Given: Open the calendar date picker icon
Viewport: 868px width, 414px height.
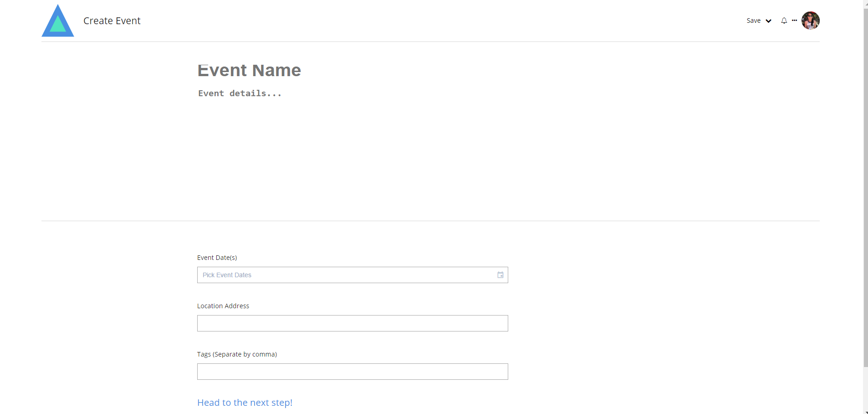Looking at the screenshot, I should [x=500, y=275].
